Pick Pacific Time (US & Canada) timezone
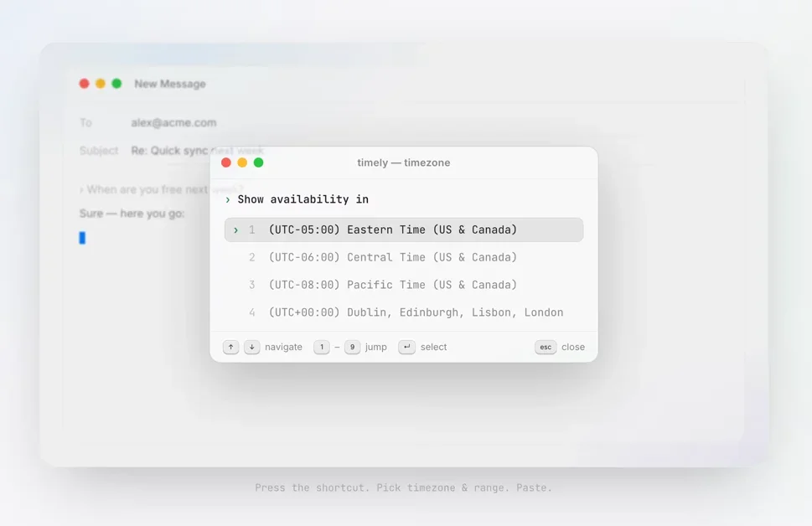 [404, 285]
